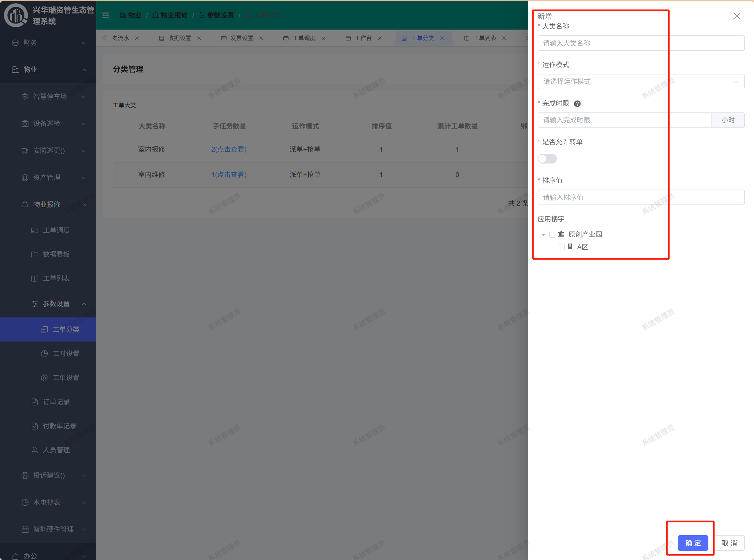Screen dimensions: 754x560
Task: Close the 新增 drawer with X icon
Action: [x=736, y=16]
